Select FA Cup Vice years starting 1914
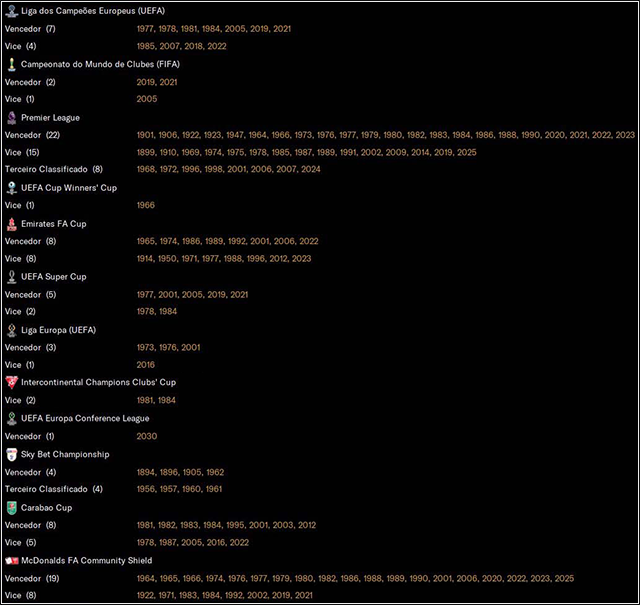This screenshot has height=605, width=640. click(x=224, y=258)
